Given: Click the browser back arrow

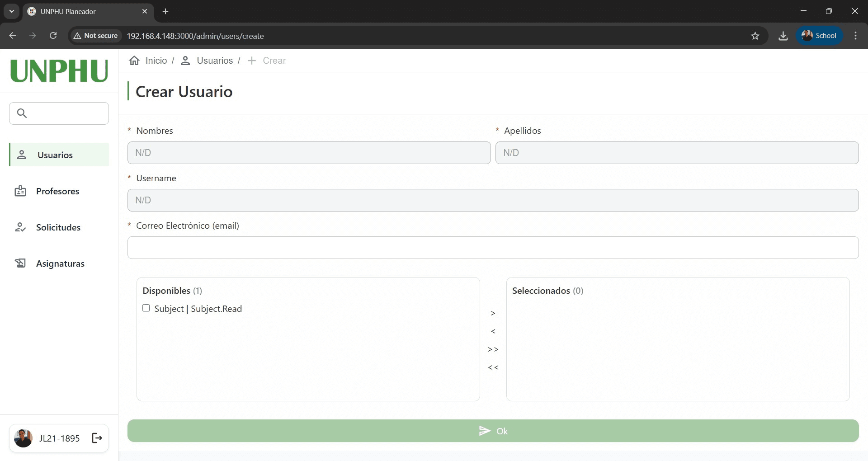Looking at the screenshot, I should pos(13,36).
